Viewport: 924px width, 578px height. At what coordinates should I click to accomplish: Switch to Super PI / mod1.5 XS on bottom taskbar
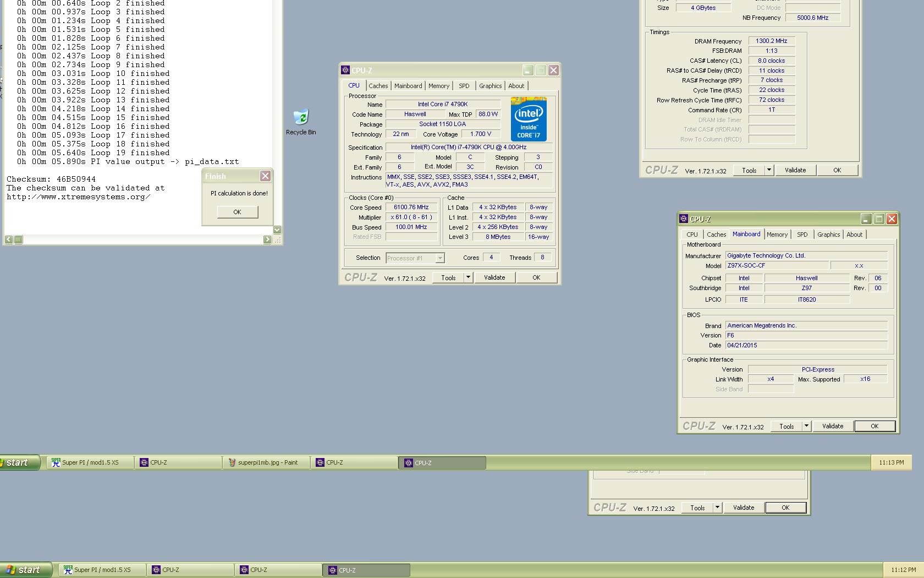click(x=103, y=570)
